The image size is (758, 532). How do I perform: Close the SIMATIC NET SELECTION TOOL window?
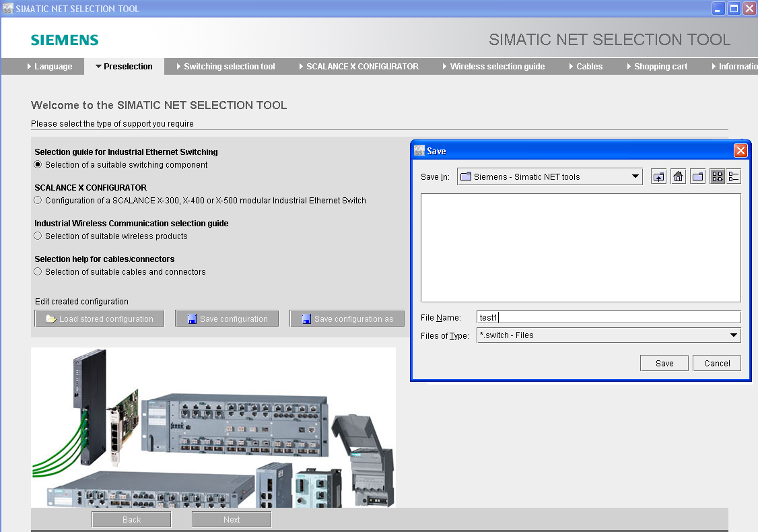click(x=750, y=8)
